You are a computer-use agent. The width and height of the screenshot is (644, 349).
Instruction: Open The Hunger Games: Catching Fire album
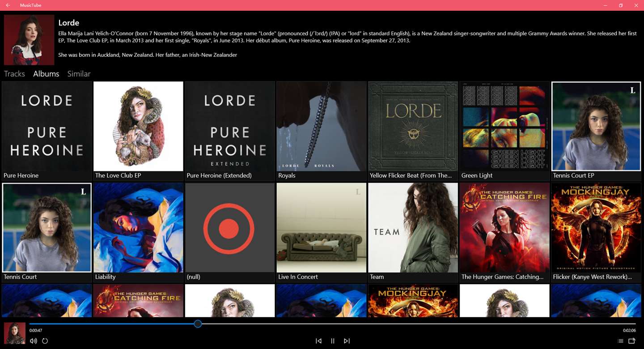click(504, 232)
